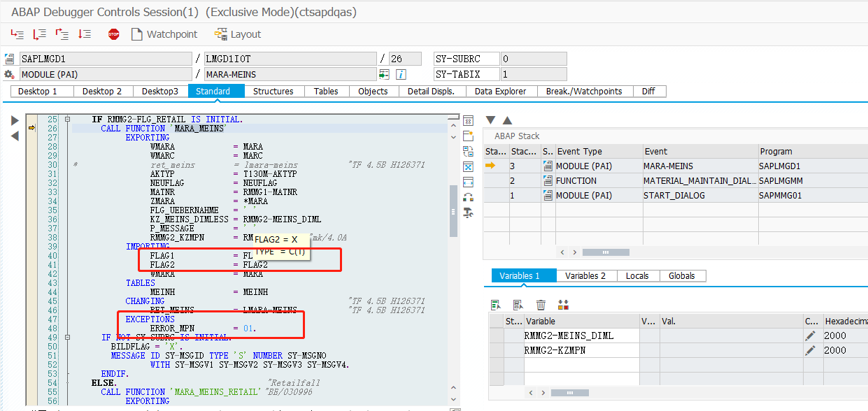Click the SAPLMGD1 program input field
This screenshot has height=411, width=868.
click(x=105, y=58)
